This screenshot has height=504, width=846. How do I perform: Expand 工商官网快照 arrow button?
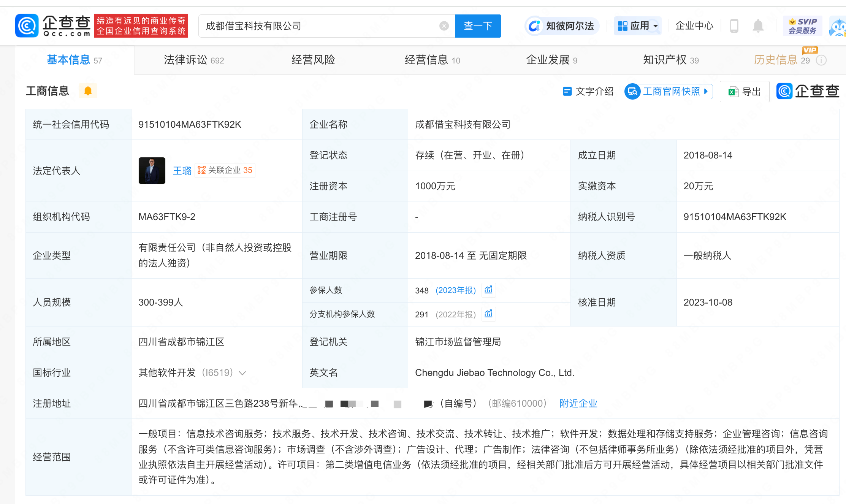click(706, 91)
